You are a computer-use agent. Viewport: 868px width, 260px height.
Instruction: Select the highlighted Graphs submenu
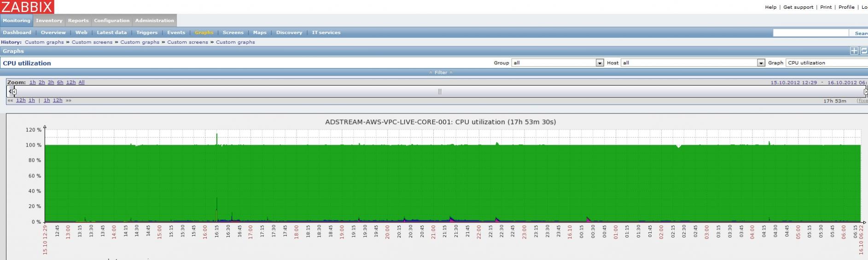coord(204,33)
